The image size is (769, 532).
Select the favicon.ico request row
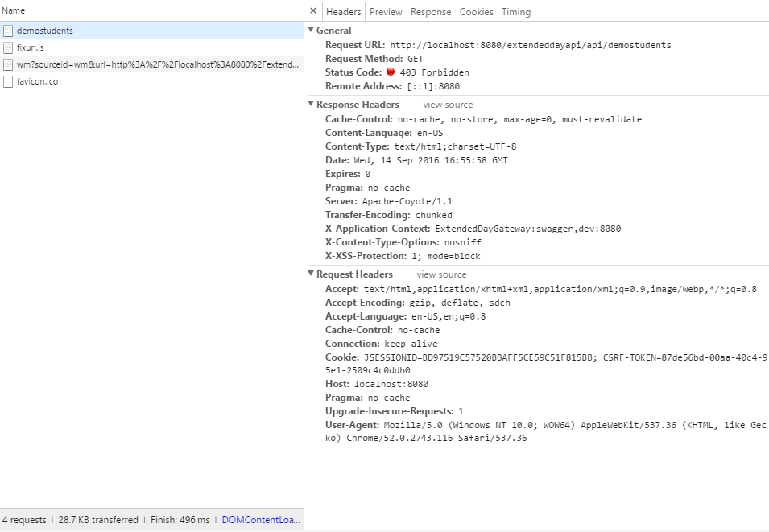(151, 81)
